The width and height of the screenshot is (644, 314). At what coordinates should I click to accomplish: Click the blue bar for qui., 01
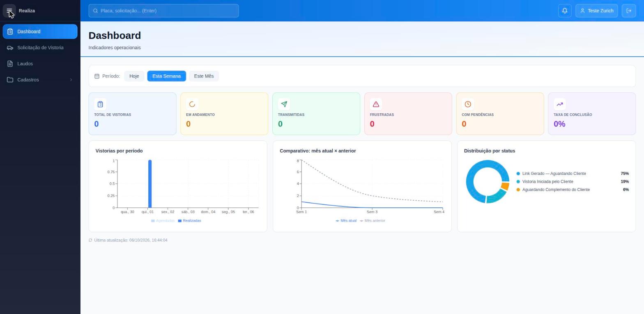pyautogui.click(x=150, y=184)
